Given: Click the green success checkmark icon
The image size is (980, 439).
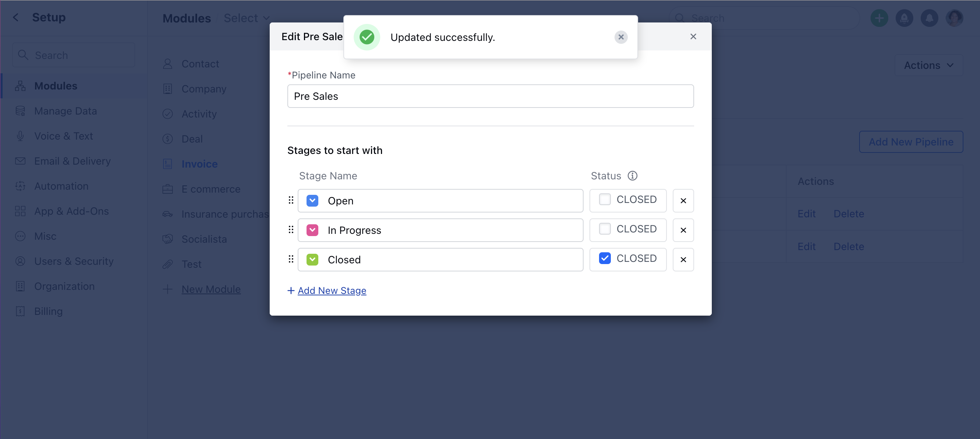Looking at the screenshot, I should [367, 37].
